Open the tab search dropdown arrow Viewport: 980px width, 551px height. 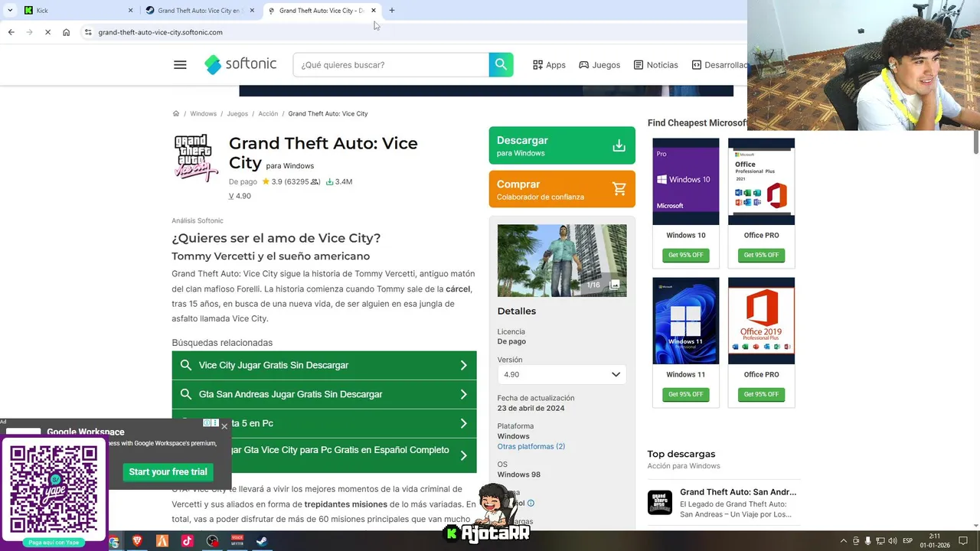click(9, 11)
